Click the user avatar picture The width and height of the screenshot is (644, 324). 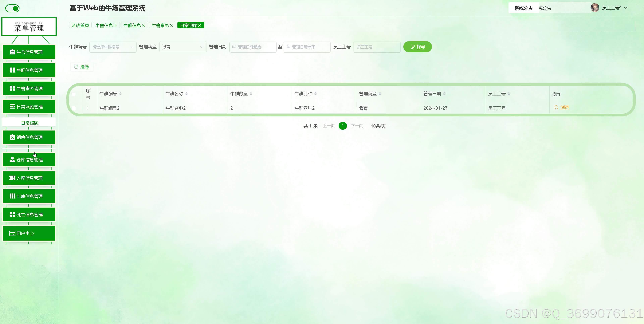pos(595,8)
